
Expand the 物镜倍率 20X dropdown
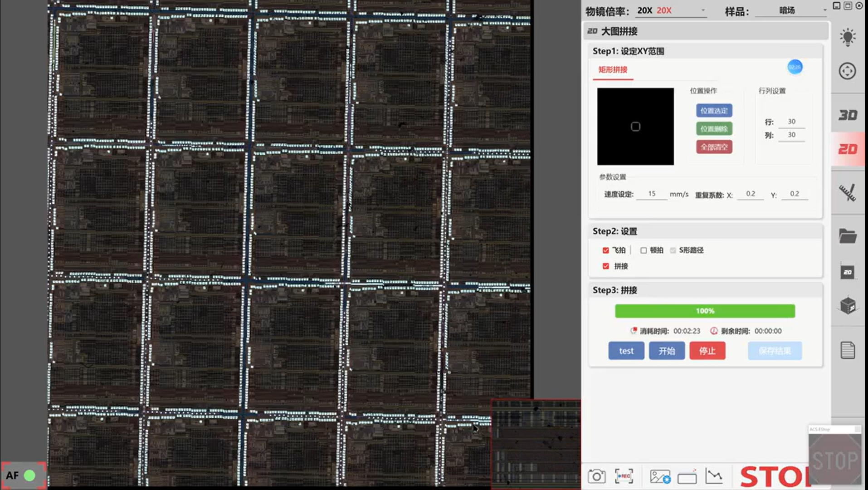pos(671,10)
